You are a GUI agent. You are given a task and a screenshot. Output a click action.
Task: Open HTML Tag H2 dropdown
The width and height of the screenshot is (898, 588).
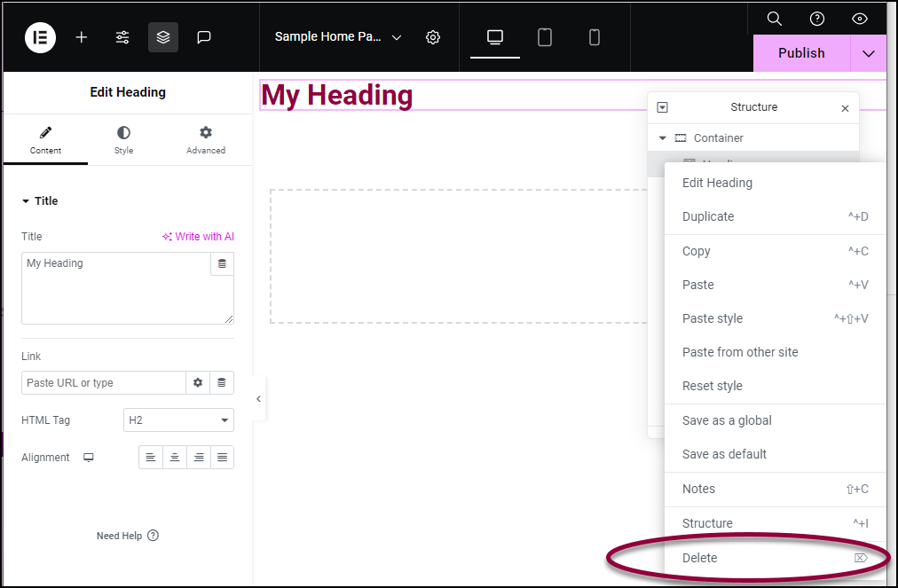click(x=178, y=420)
